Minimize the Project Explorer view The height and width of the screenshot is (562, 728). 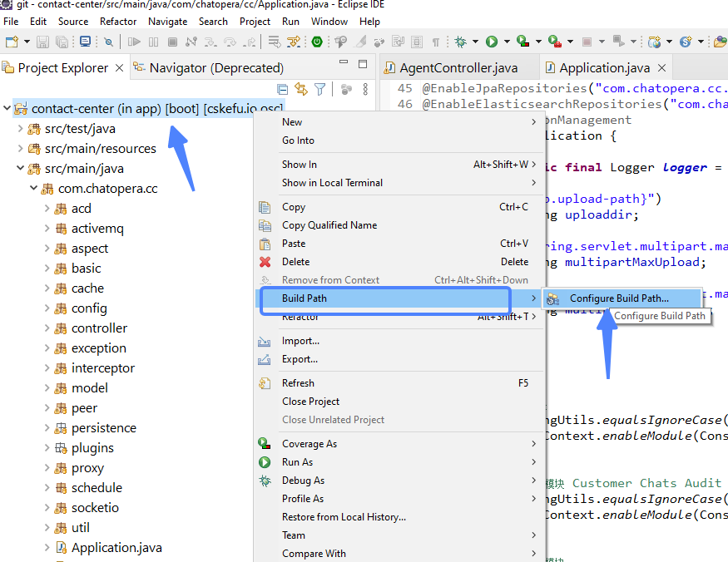click(344, 62)
